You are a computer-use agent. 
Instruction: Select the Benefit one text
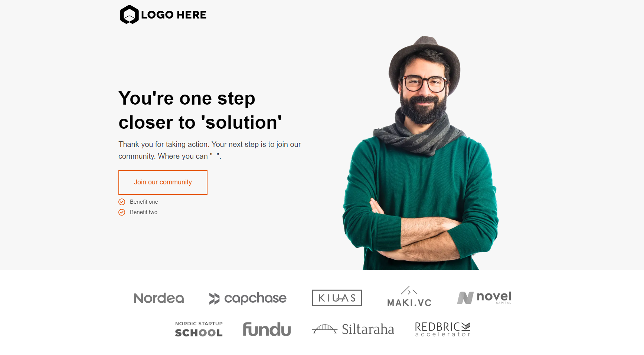[144, 202]
